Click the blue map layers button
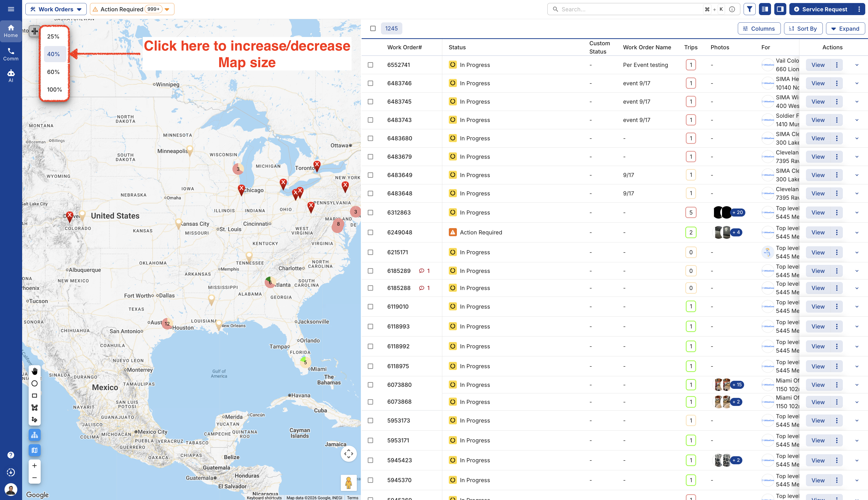868x500 pixels. pyautogui.click(x=35, y=450)
